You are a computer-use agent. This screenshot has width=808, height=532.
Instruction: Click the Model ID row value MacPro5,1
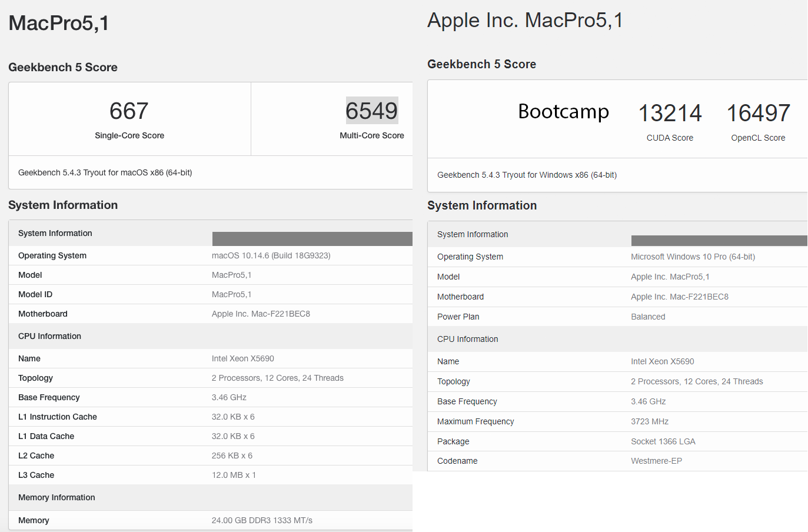pos(232,294)
